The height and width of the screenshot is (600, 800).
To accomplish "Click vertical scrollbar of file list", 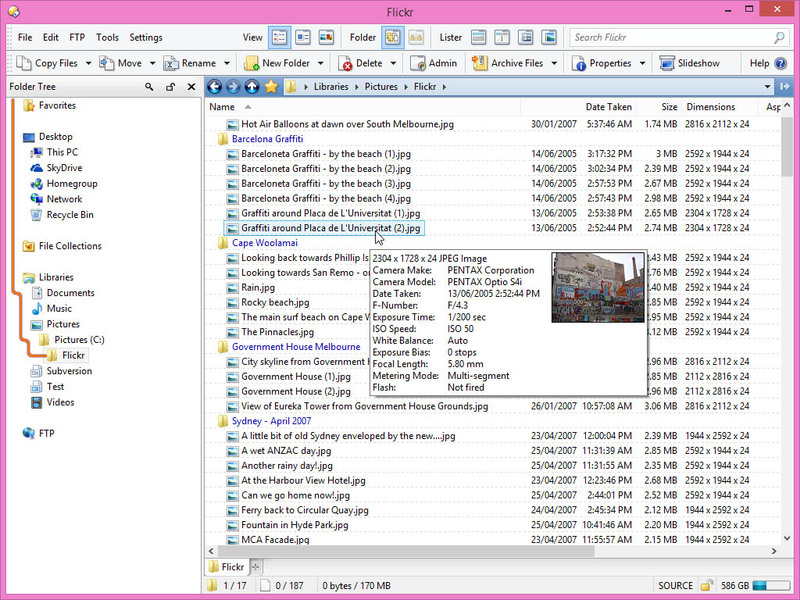I will click(x=787, y=147).
